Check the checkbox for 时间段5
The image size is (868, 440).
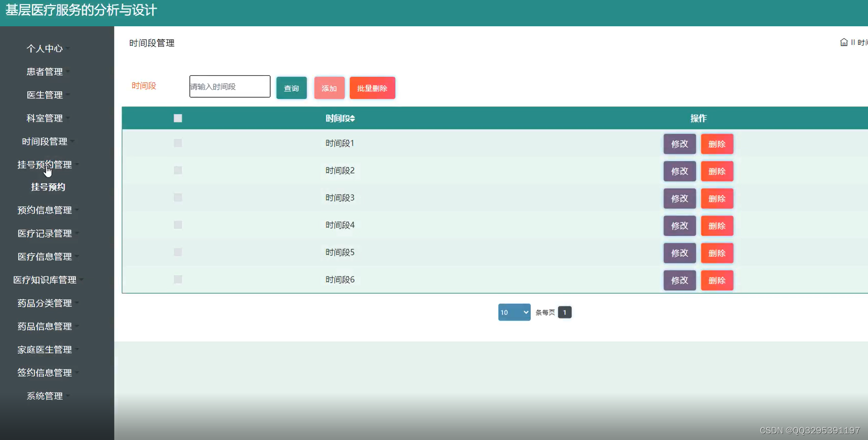point(178,252)
